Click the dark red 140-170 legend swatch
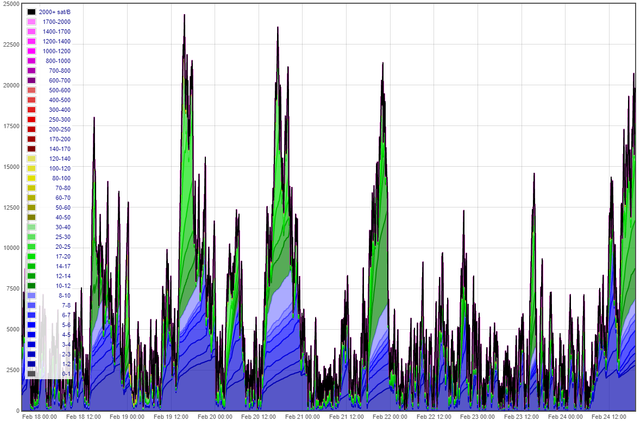This screenshot has width=640, height=424. coord(31,149)
